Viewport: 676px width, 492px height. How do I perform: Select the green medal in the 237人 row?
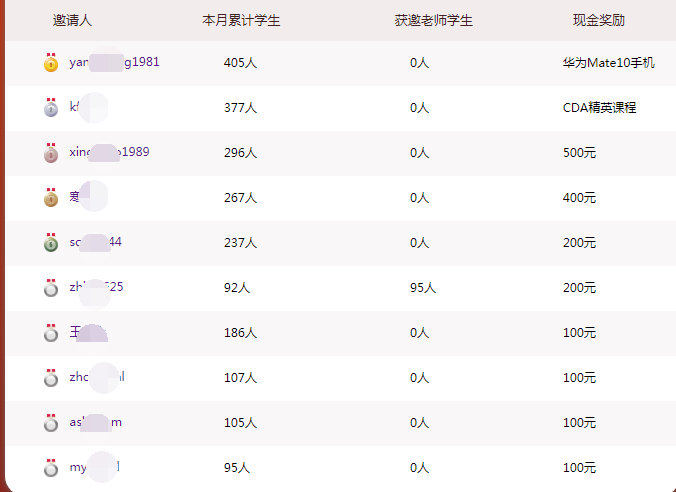point(51,243)
